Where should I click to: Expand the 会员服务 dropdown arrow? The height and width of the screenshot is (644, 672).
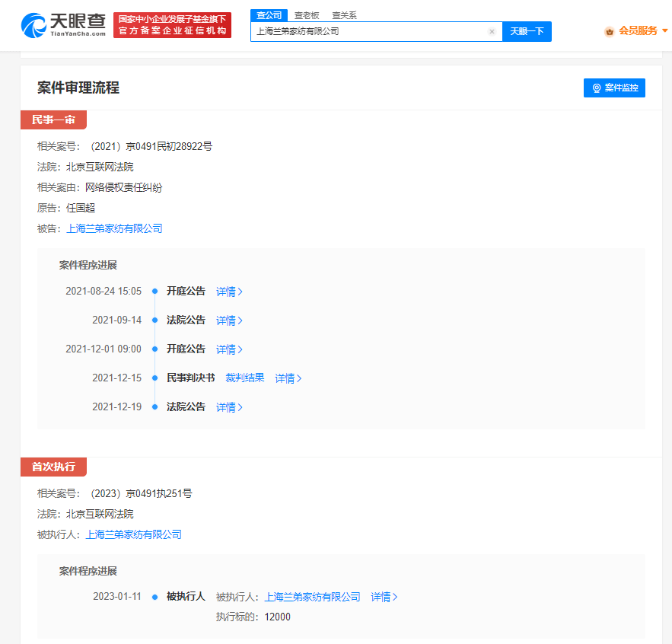[664, 30]
